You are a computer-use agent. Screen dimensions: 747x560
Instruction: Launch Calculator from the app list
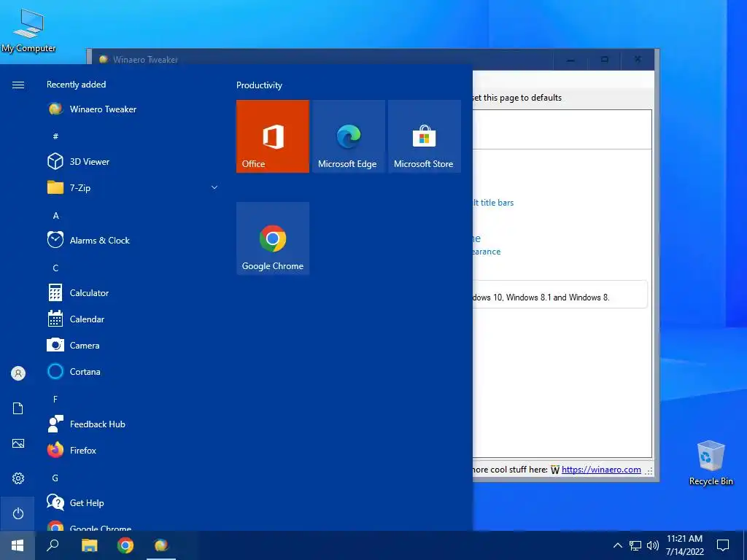[133, 293]
